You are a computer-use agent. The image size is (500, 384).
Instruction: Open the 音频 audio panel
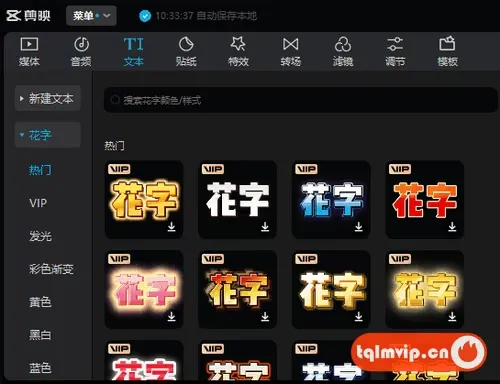[x=81, y=52]
